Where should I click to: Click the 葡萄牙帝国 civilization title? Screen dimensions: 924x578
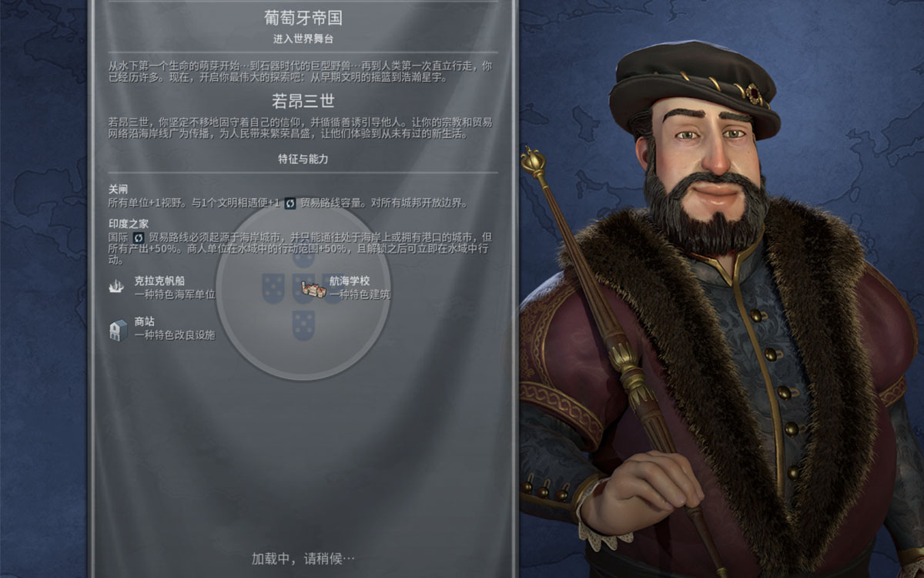click(303, 18)
